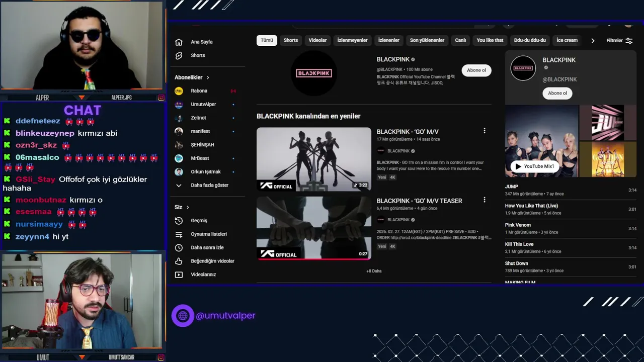Click Instagram icon next to UMUTTSANCAR
This screenshot has width=644, height=362.
[161, 357]
